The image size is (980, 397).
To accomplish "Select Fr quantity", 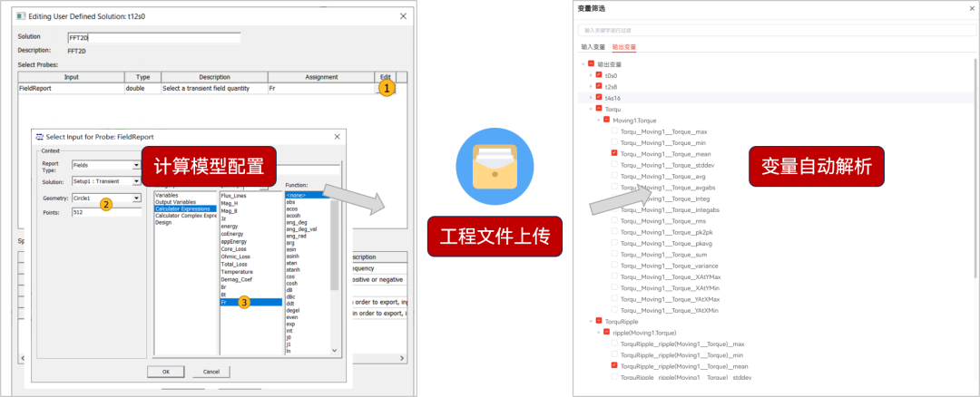I will click(x=250, y=302).
